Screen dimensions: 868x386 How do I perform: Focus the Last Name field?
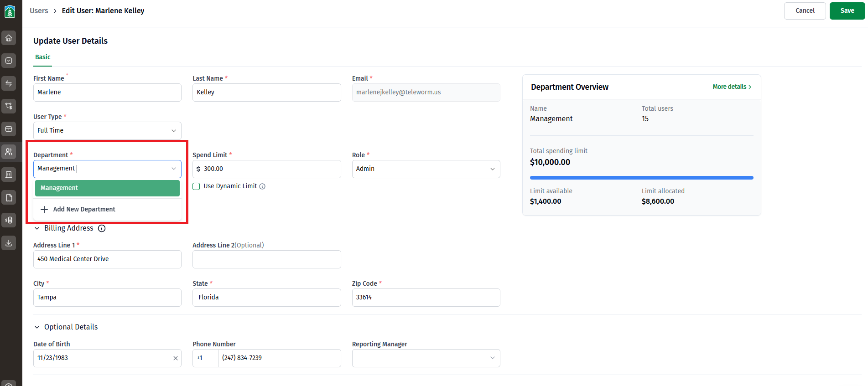[266, 93]
